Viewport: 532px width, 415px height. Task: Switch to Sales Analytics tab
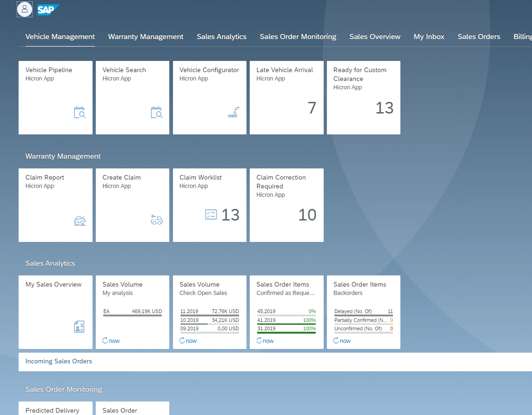click(x=221, y=37)
